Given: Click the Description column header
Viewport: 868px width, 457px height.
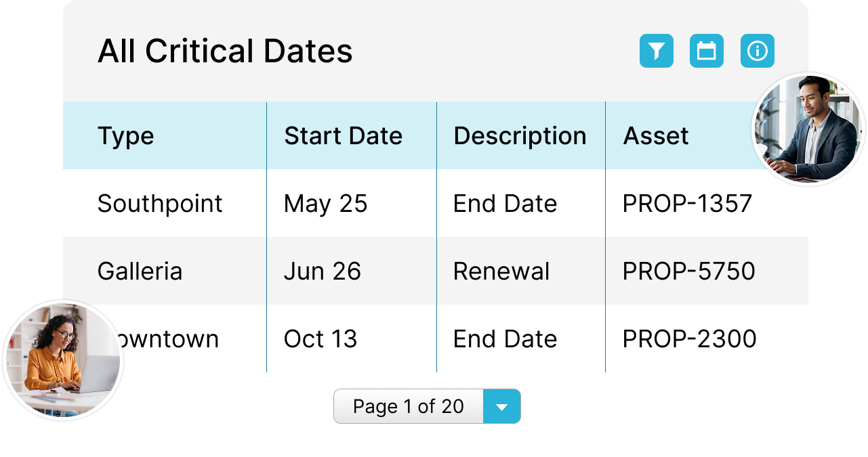Looking at the screenshot, I should point(520,136).
